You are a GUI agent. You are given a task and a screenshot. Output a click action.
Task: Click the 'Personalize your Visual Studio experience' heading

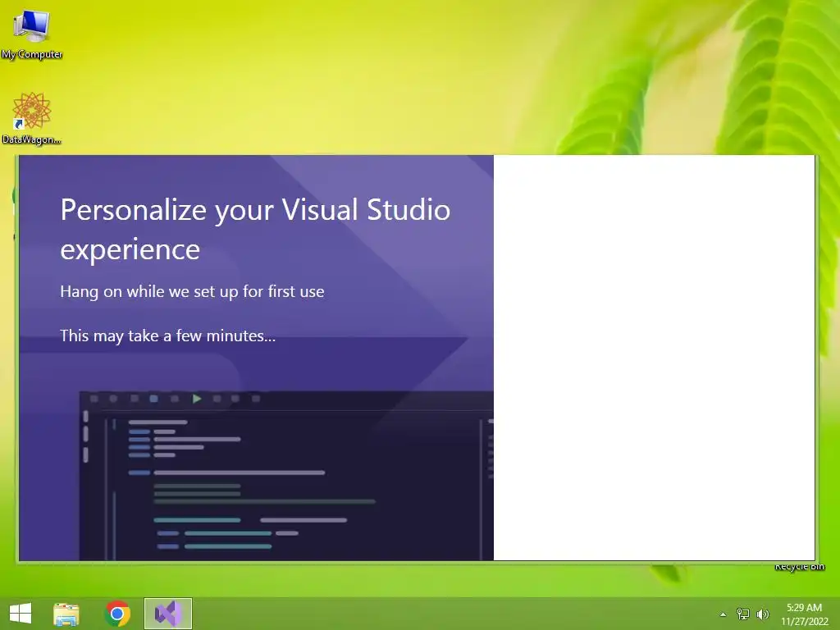[255, 230]
